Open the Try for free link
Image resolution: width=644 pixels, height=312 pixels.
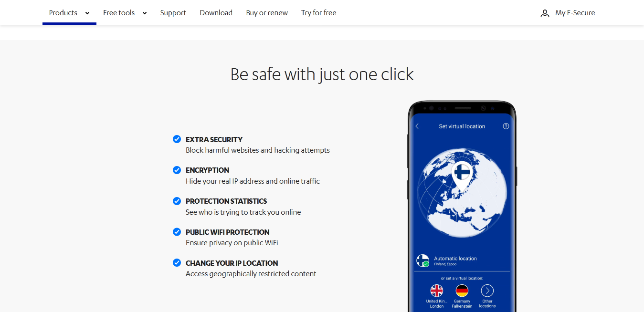[319, 13]
